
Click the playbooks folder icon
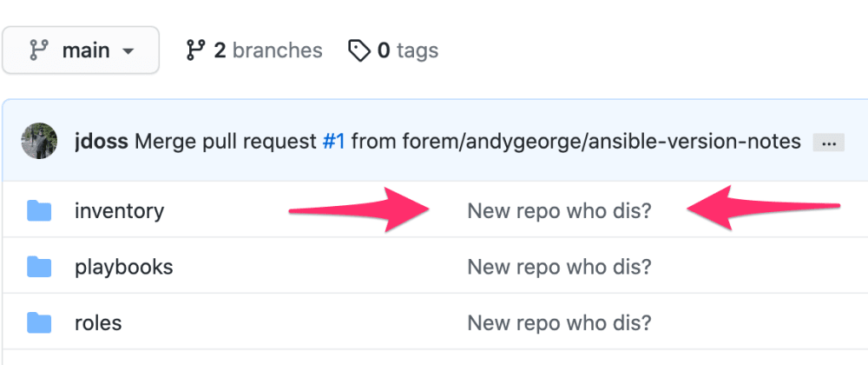pos(39,267)
